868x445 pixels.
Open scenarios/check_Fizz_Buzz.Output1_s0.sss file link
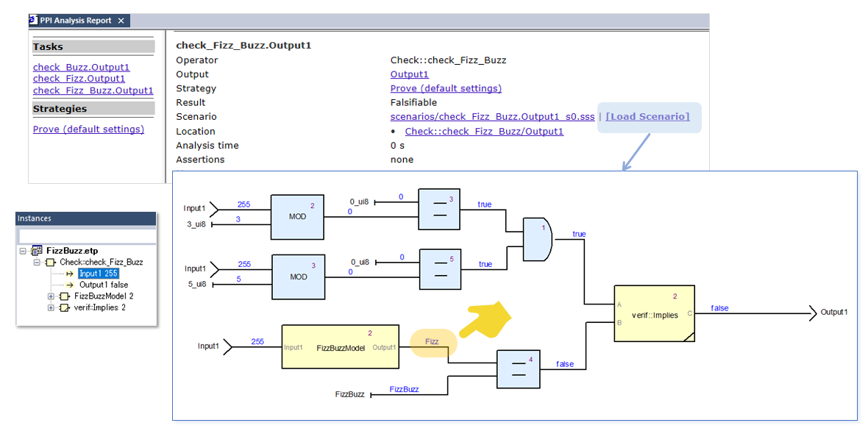(x=492, y=117)
